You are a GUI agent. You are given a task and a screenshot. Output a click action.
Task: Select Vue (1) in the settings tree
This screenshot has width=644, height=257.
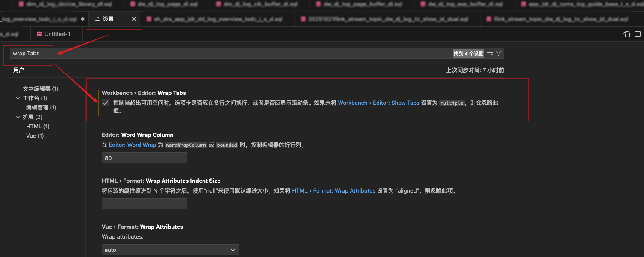35,136
